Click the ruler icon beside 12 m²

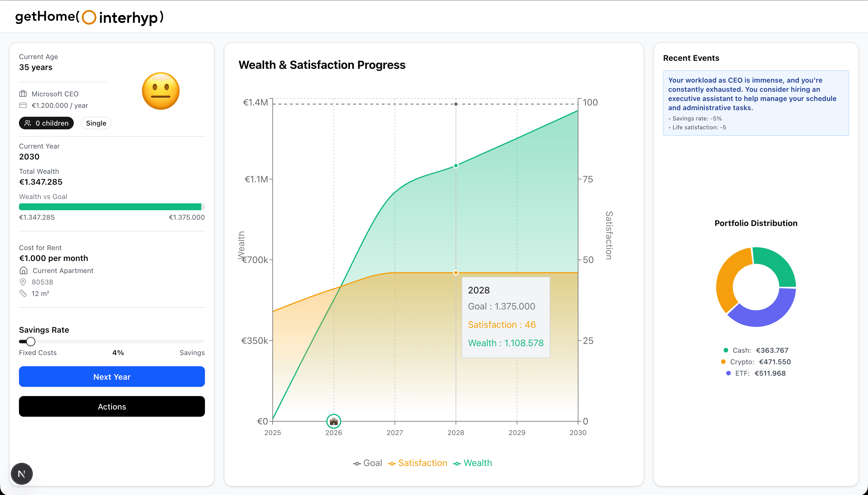point(24,293)
